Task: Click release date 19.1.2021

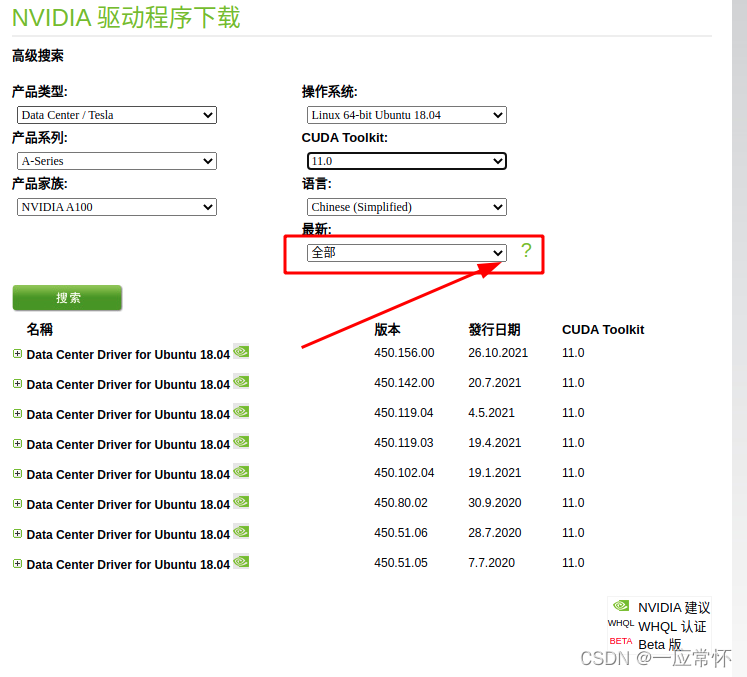Action: pos(495,473)
